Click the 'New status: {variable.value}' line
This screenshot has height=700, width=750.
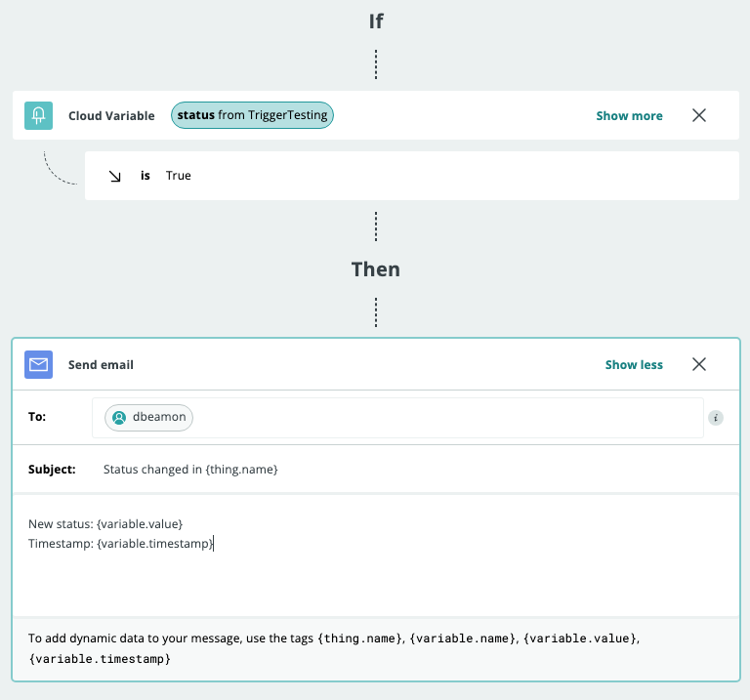(x=105, y=524)
